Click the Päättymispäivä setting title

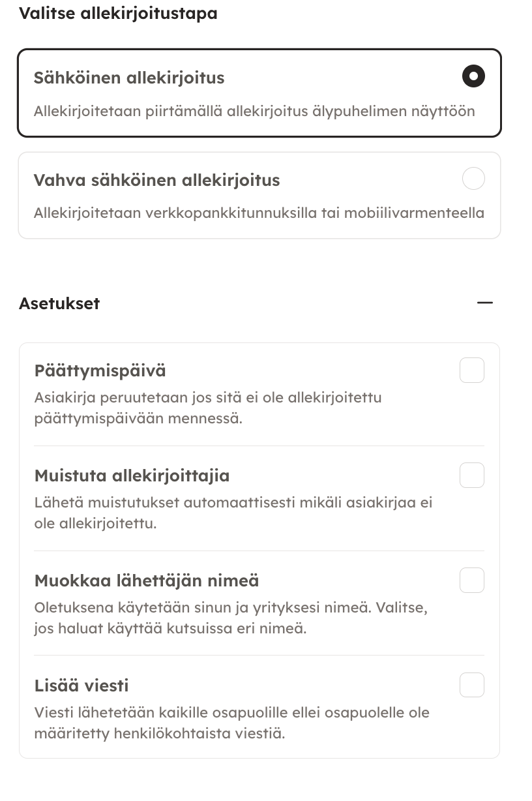tap(100, 370)
